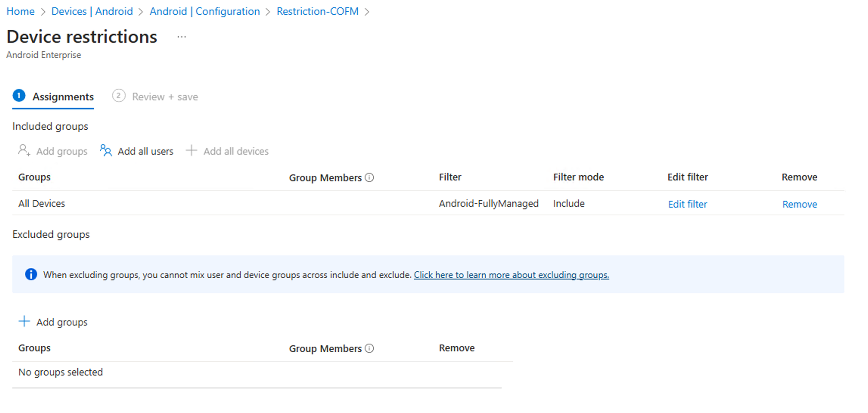This screenshot has width=868, height=413.
Task: Open the ellipsis menu next to Device restrictions
Action: point(181,37)
